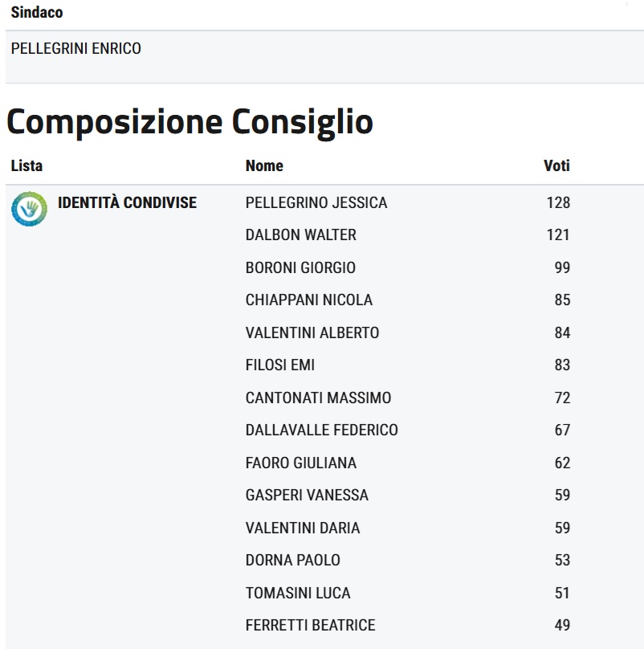Click the Sindaco column header

coord(37,13)
